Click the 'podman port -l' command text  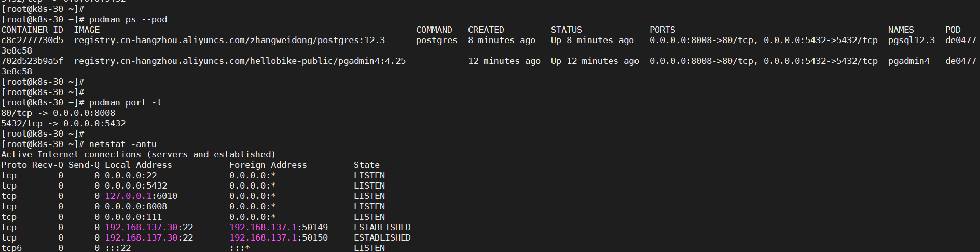click(126, 102)
